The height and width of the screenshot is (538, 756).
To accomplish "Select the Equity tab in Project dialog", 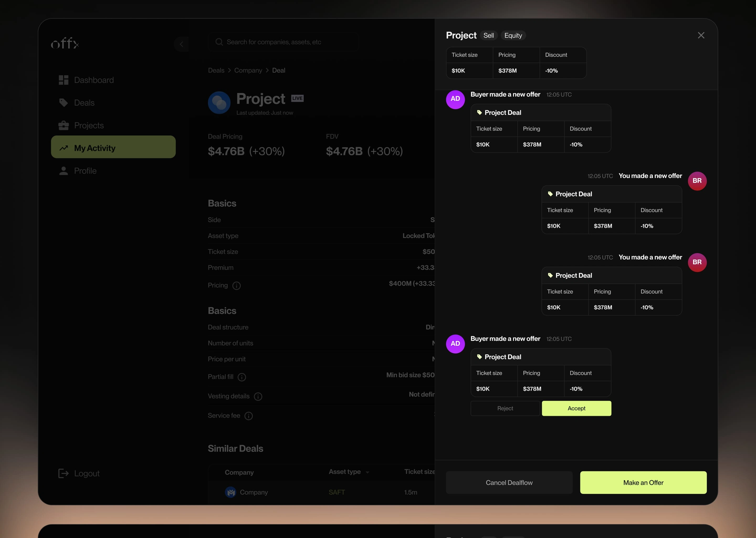I will click(x=513, y=35).
